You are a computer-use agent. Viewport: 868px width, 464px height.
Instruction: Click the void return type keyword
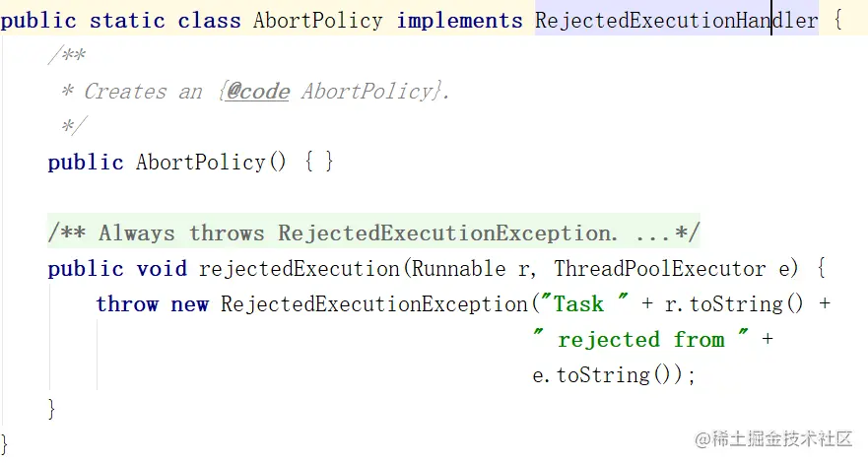tap(162, 269)
